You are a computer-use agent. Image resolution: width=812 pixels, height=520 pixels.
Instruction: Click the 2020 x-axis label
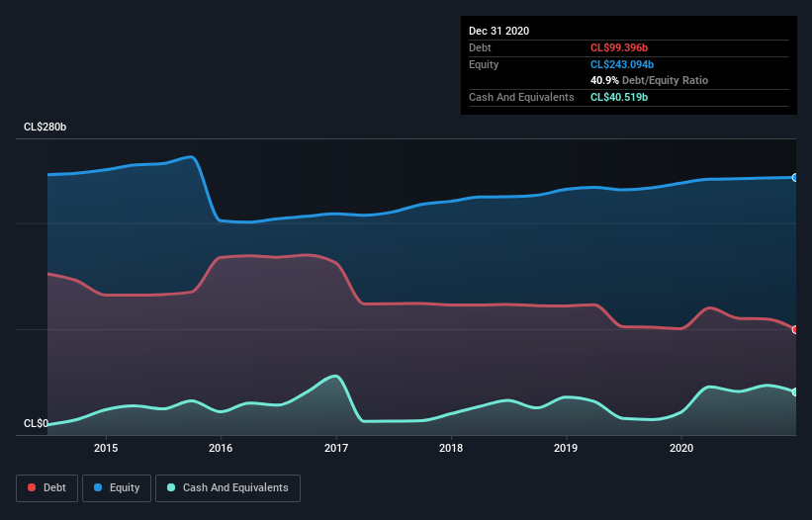coord(681,448)
